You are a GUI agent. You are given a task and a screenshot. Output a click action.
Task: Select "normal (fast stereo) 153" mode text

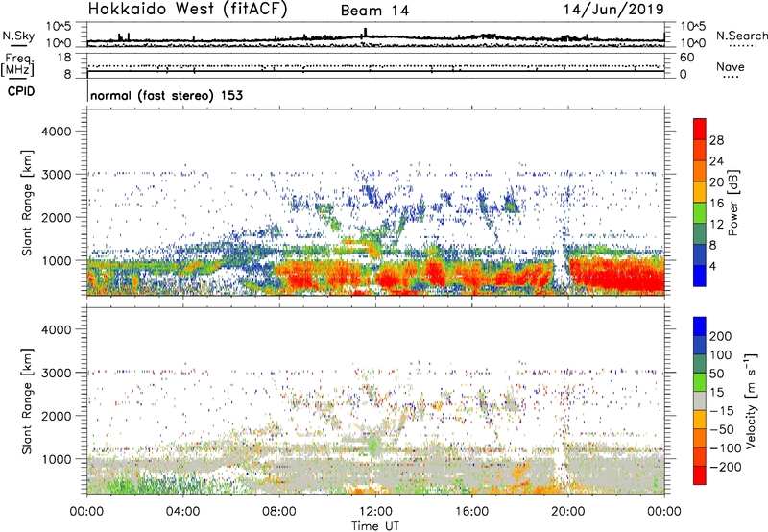tap(166, 95)
